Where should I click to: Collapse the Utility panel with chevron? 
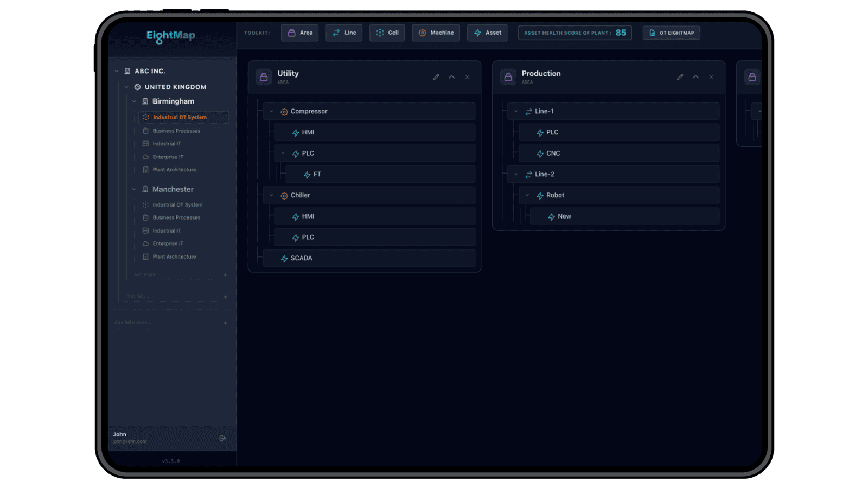[451, 77]
